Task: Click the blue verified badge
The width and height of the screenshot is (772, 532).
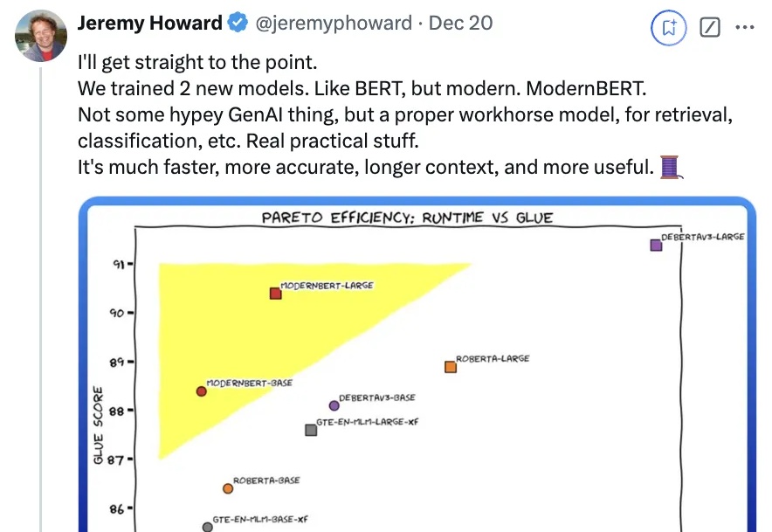Action: pyautogui.click(x=238, y=24)
